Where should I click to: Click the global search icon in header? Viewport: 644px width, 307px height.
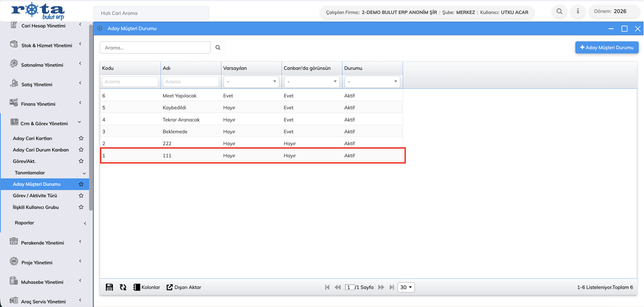tap(559, 11)
